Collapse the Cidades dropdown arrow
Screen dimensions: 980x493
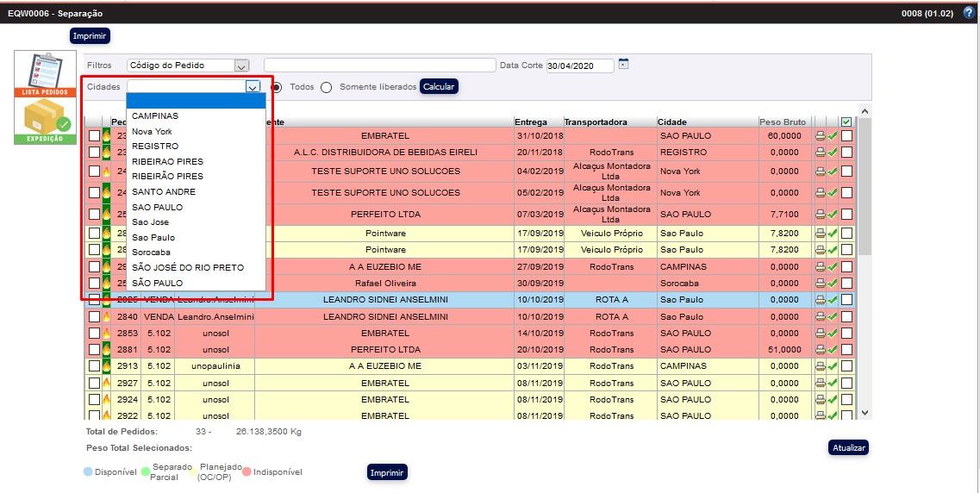tap(252, 87)
